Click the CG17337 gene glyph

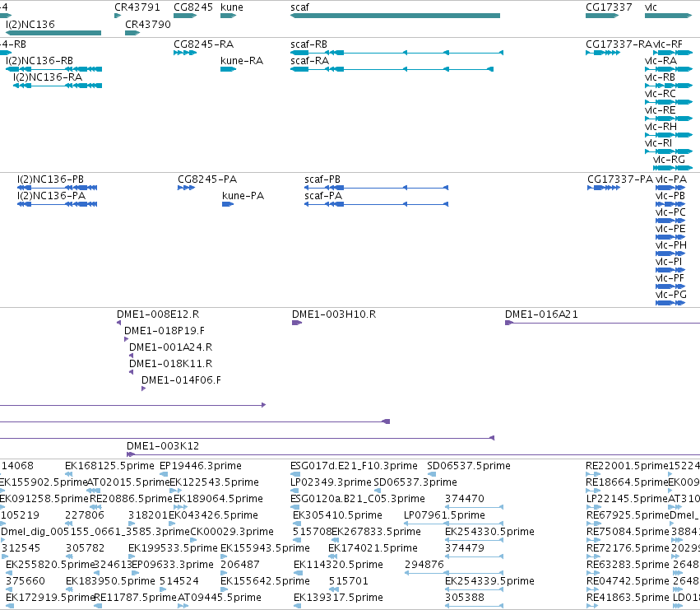coord(602,16)
